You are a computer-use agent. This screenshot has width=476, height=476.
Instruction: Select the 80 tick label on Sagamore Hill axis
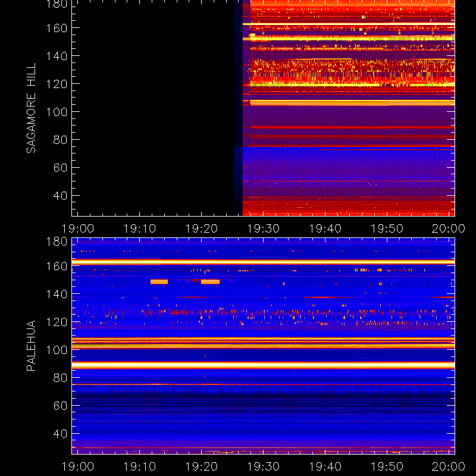click(x=60, y=140)
